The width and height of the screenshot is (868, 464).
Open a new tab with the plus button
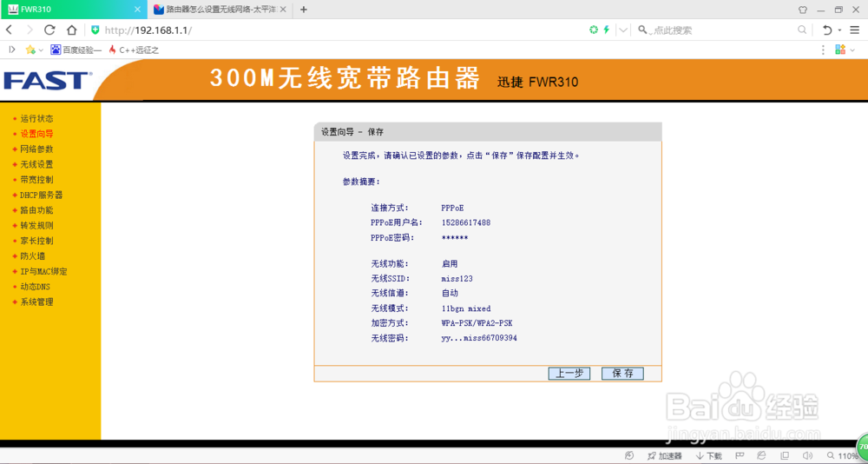pos(303,10)
